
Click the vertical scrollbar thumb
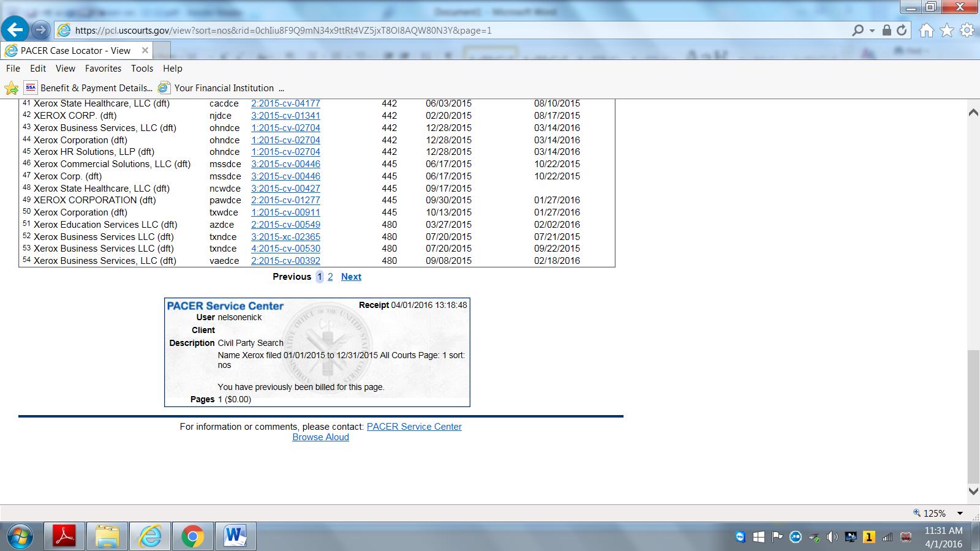[973, 418]
